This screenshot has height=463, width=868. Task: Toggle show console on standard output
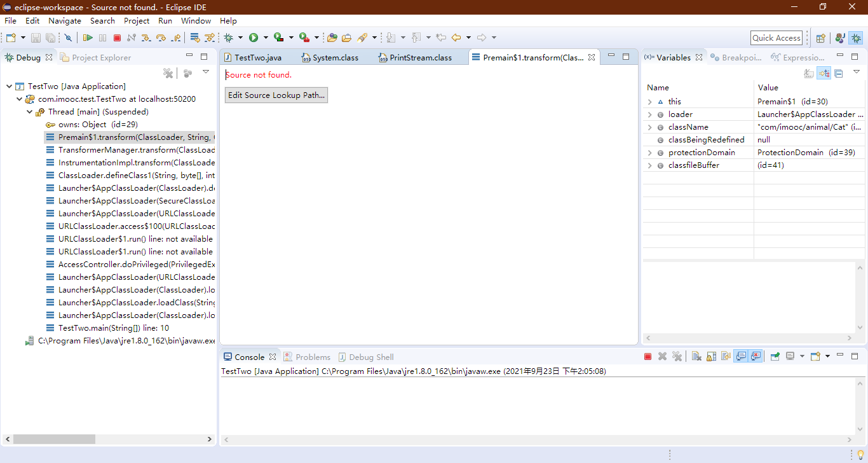point(741,357)
